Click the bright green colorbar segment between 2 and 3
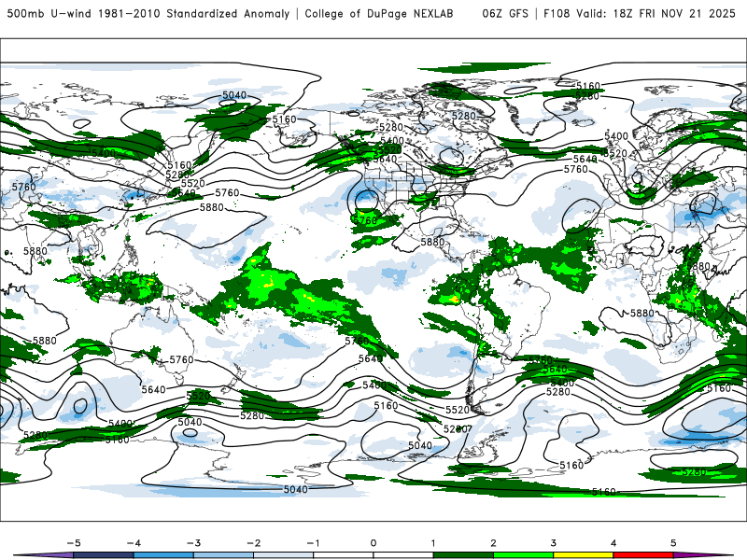The image size is (747, 560). coord(524,555)
